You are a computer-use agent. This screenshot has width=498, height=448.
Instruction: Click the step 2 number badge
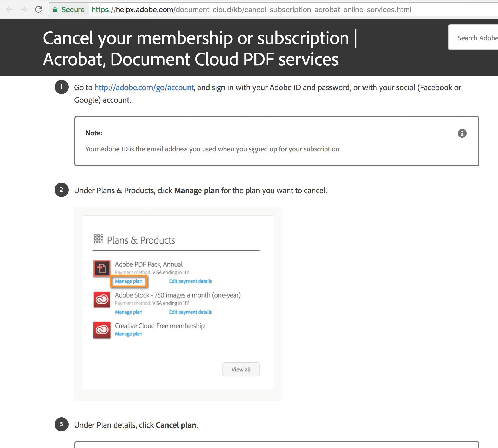coord(61,190)
